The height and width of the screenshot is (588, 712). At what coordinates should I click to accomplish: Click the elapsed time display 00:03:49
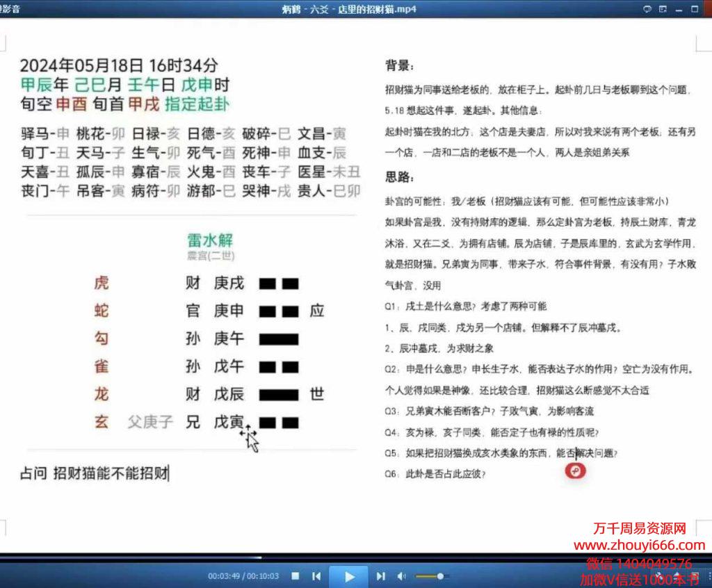point(222,576)
